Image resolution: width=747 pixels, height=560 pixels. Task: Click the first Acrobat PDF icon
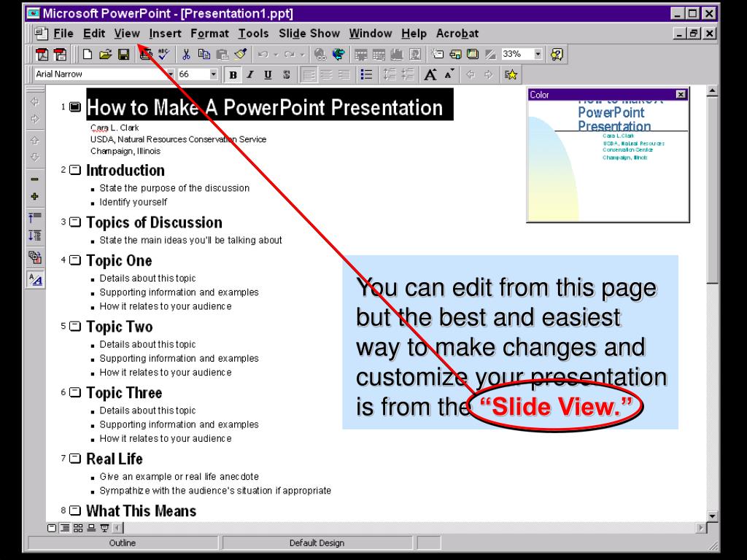[x=42, y=54]
